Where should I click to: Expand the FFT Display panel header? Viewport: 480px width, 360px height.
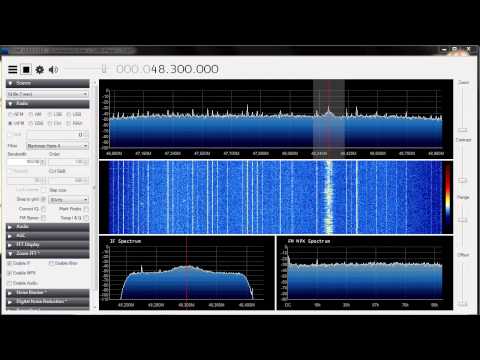48,245
